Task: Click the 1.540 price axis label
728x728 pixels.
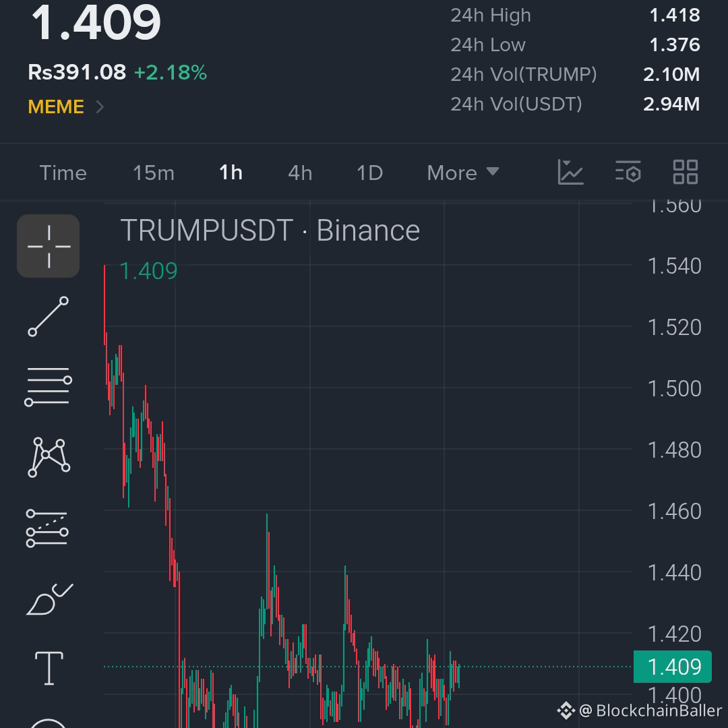Action: click(x=674, y=266)
